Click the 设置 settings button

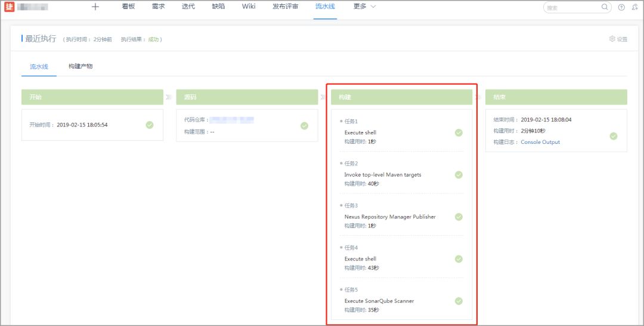pyautogui.click(x=618, y=39)
